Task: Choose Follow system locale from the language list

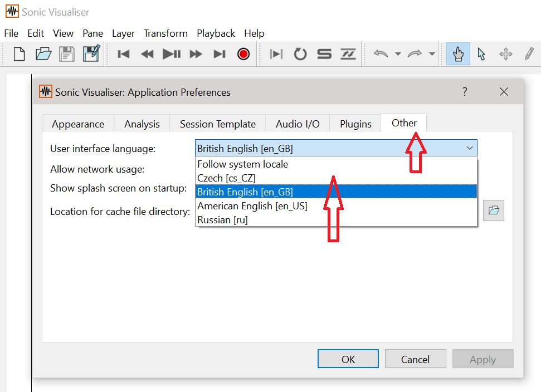Action: pyautogui.click(x=336, y=164)
